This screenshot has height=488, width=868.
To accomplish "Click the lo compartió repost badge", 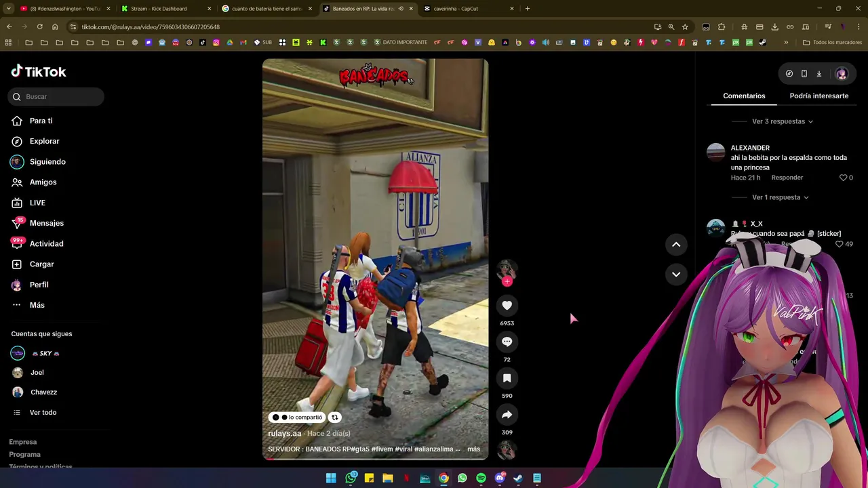I will (297, 418).
